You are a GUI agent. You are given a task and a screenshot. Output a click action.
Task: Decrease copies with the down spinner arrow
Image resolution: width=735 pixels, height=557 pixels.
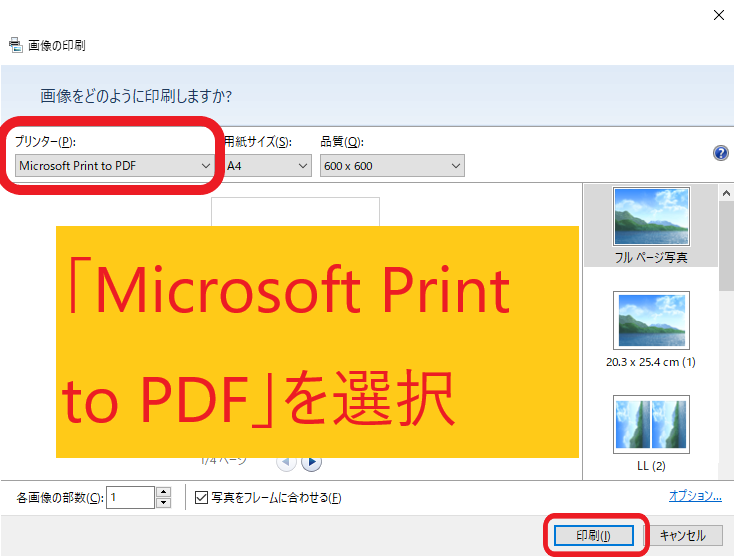(163, 503)
